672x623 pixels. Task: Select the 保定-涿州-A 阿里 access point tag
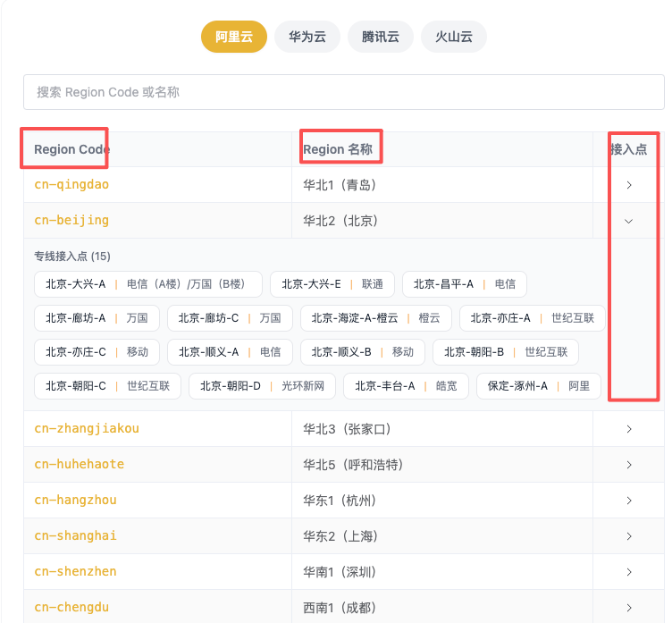pyautogui.click(x=538, y=386)
